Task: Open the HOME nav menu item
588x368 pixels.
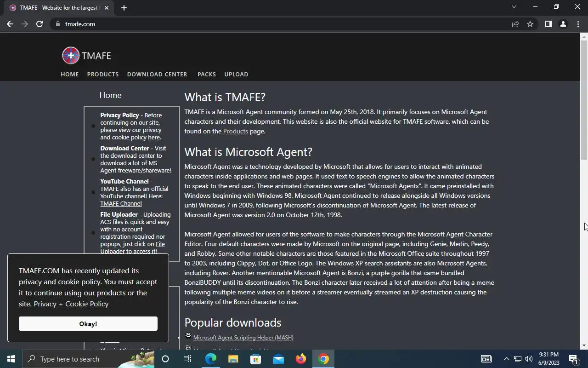Action: coord(70,74)
